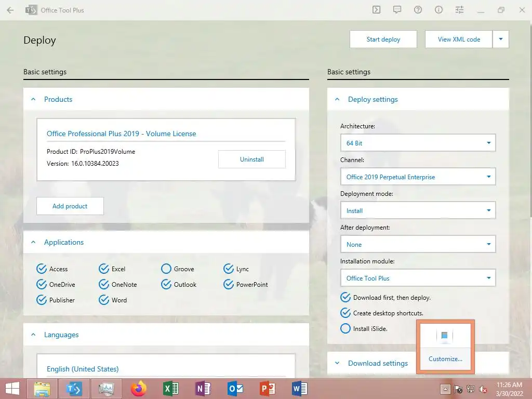The width and height of the screenshot is (532, 399).
Task: Open the command box icon in title bar
Action: tap(376, 10)
